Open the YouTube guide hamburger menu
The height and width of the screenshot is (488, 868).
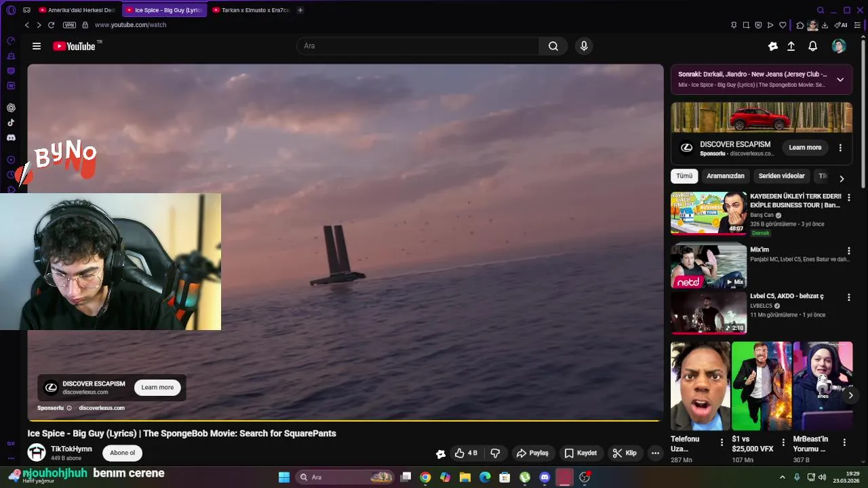[37, 46]
